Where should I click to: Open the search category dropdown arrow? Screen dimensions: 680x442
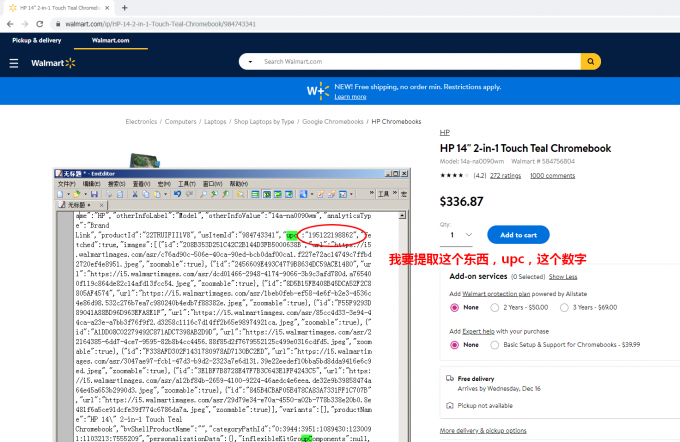[x=250, y=62]
